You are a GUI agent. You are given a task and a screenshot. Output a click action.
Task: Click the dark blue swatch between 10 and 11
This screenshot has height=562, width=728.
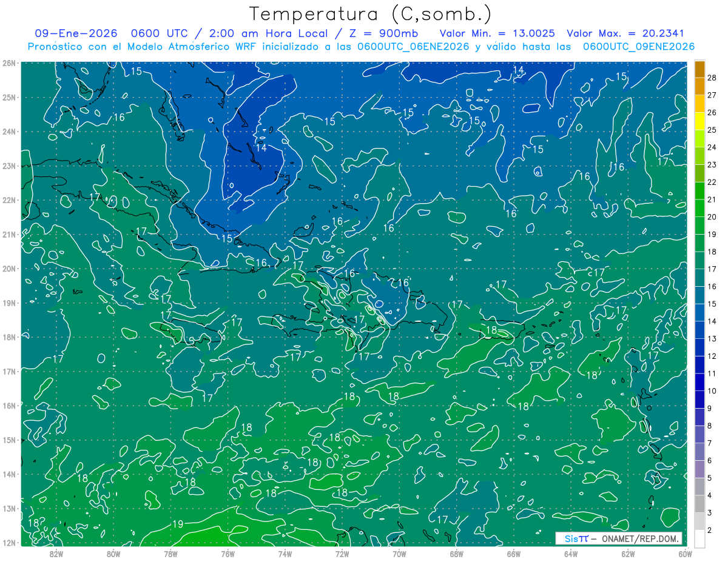click(x=700, y=382)
